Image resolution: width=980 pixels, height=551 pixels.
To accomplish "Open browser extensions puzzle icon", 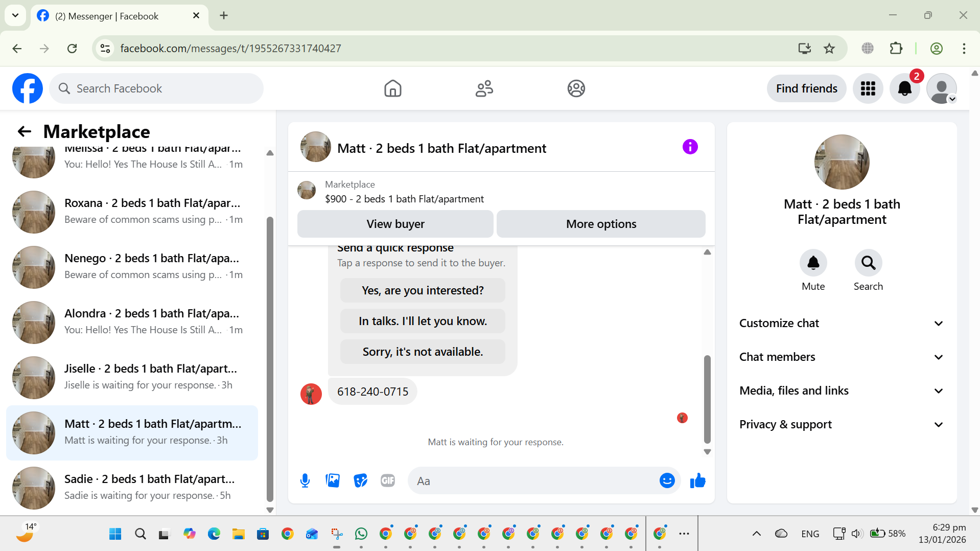I will coord(896,48).
